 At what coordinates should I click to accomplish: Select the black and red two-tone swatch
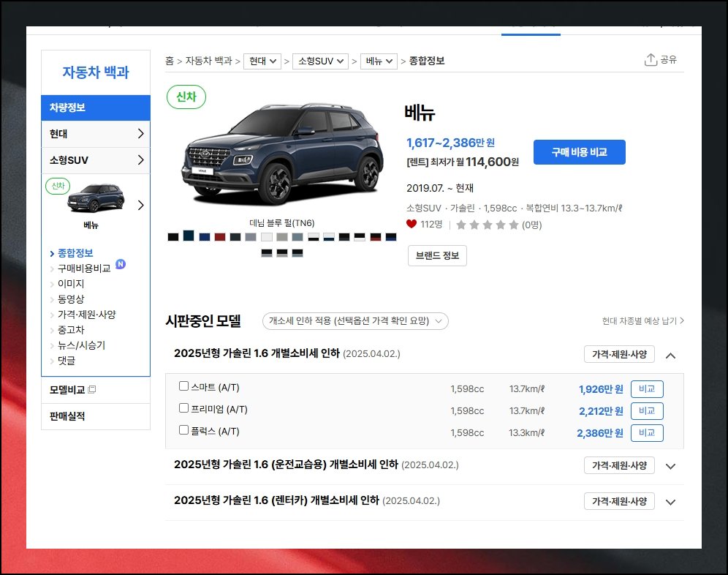tap(376, 237)
